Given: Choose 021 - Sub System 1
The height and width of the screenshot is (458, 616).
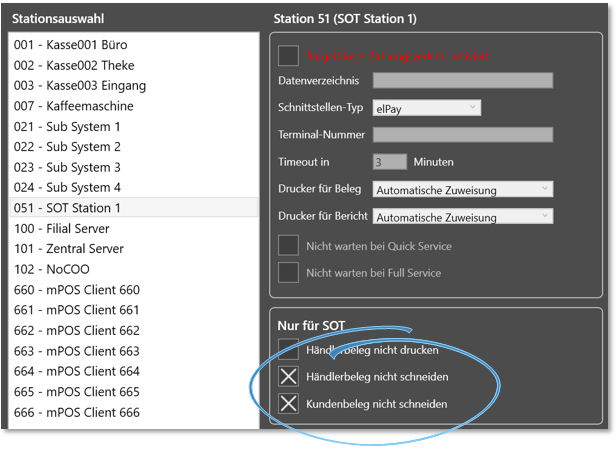Looking at the screenshot, I should point(134,126).
